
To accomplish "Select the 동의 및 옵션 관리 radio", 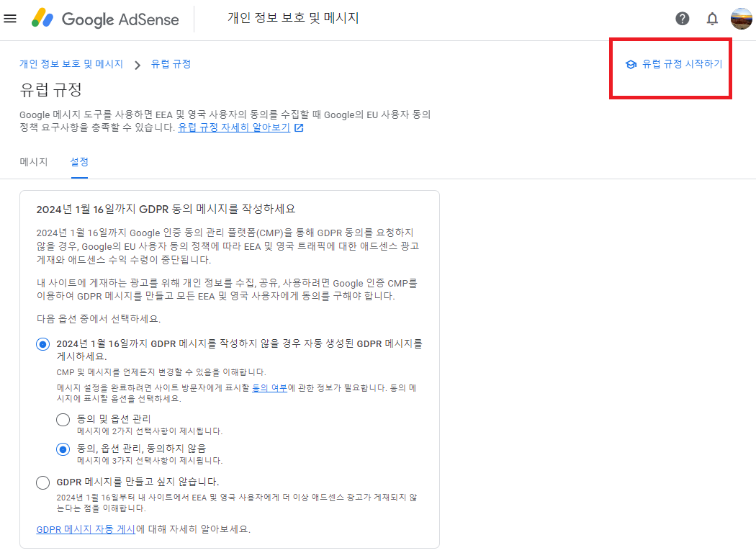I will [x=63, y=420].
